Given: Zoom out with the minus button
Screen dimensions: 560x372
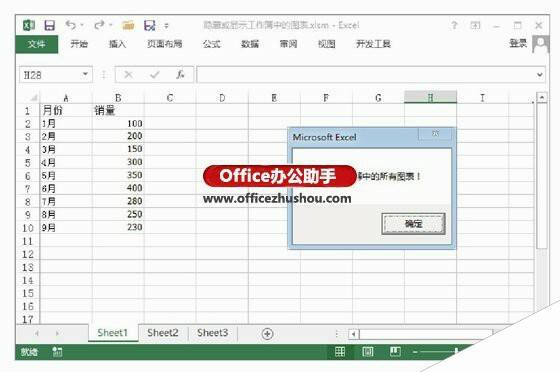Looking at the screenshot, I should 415,352.
